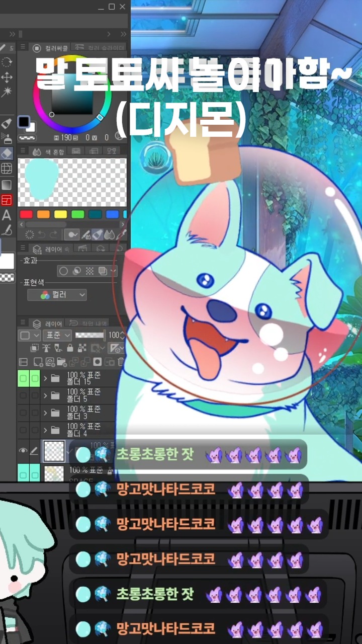Click the clear mixing palette icon
Viewport: 362px width, 644px height.
click(x=30, y=234)
